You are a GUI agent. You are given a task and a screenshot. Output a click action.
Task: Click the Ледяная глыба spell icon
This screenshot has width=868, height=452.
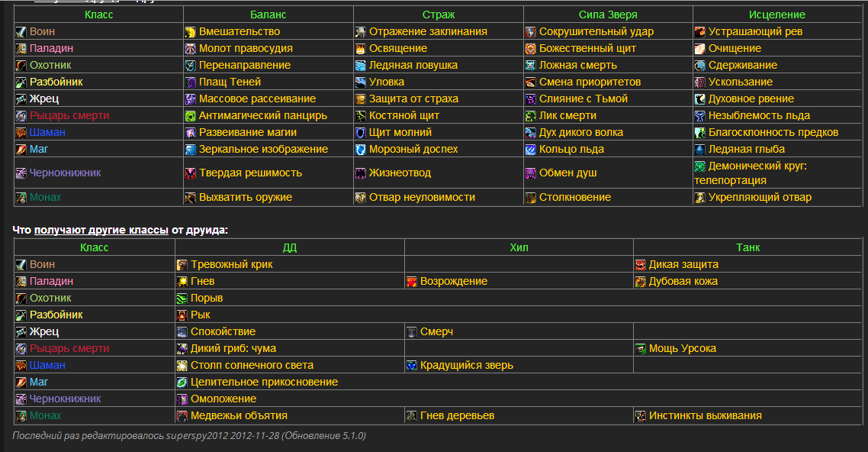click(700, 150)
